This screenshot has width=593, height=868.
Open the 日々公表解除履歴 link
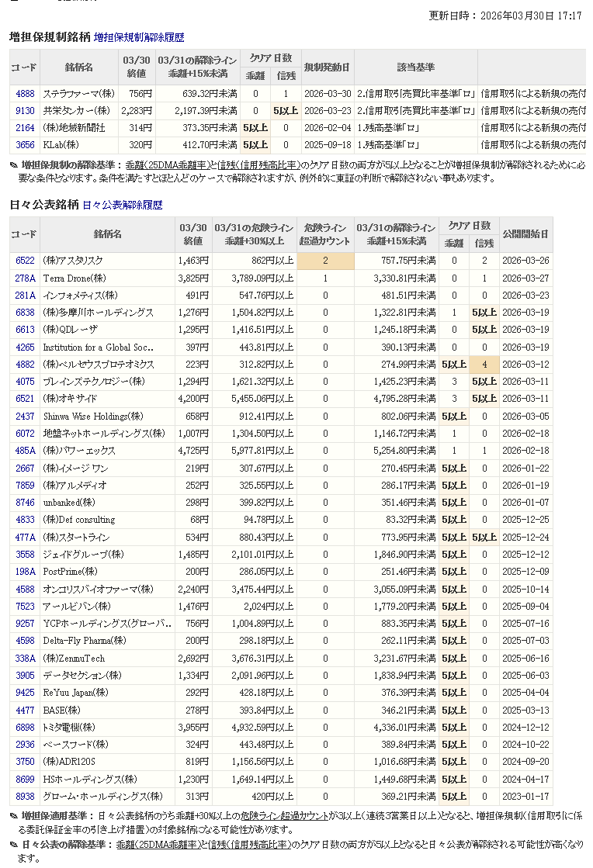123,205
